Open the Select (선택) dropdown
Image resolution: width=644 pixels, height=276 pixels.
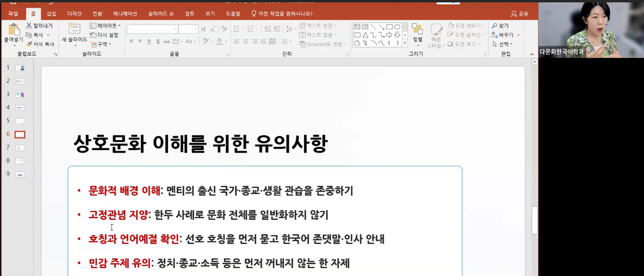click(x=503, y=44)
